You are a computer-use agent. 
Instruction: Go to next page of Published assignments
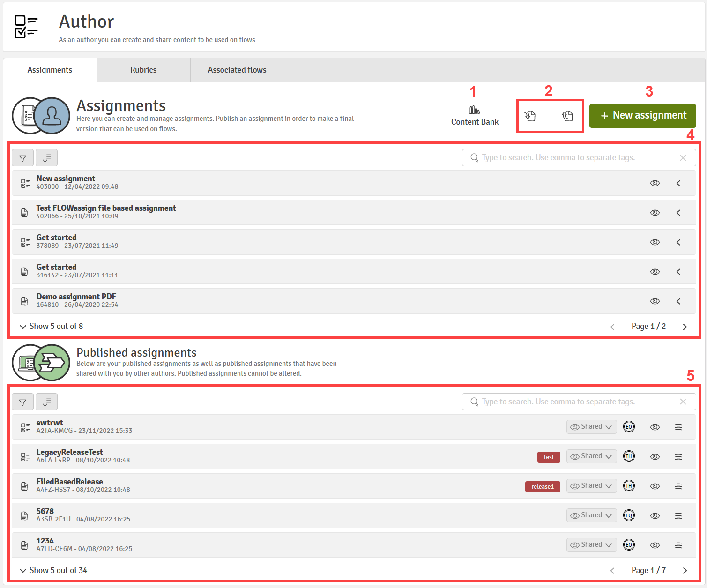click(x=685, y=571)
